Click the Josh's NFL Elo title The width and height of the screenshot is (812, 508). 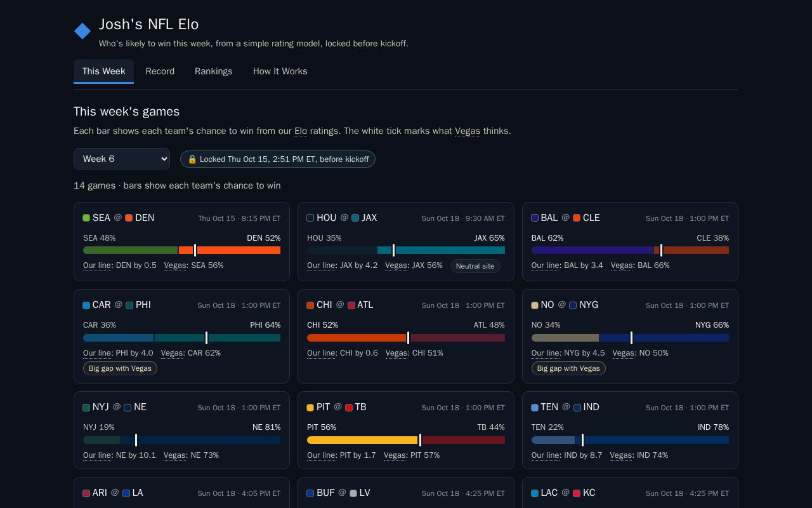coord(149,24)
